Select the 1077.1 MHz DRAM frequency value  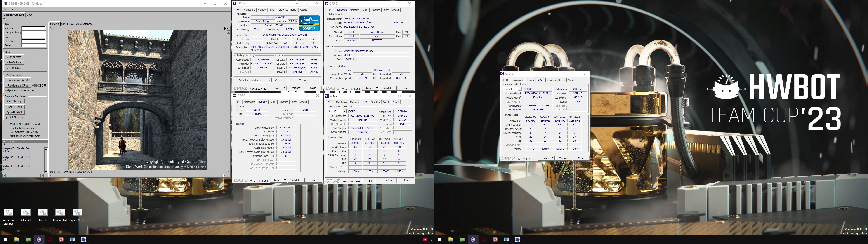pos(286,128)
